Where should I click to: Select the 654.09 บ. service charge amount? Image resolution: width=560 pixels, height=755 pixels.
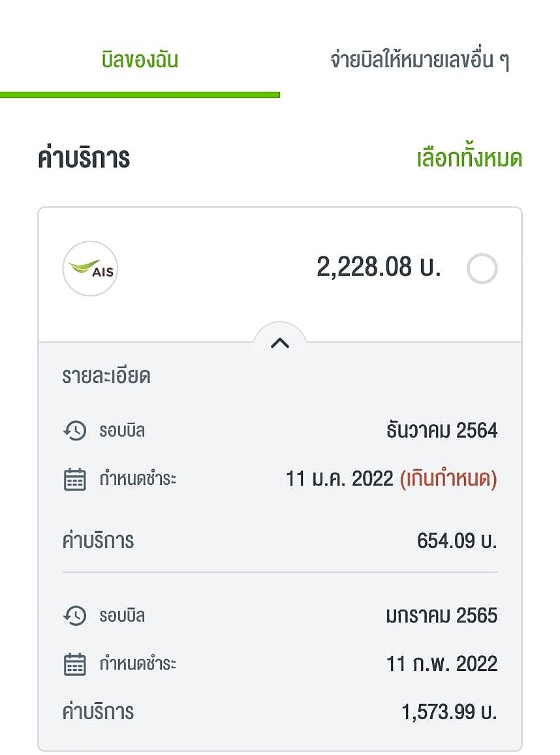point(457,541)
